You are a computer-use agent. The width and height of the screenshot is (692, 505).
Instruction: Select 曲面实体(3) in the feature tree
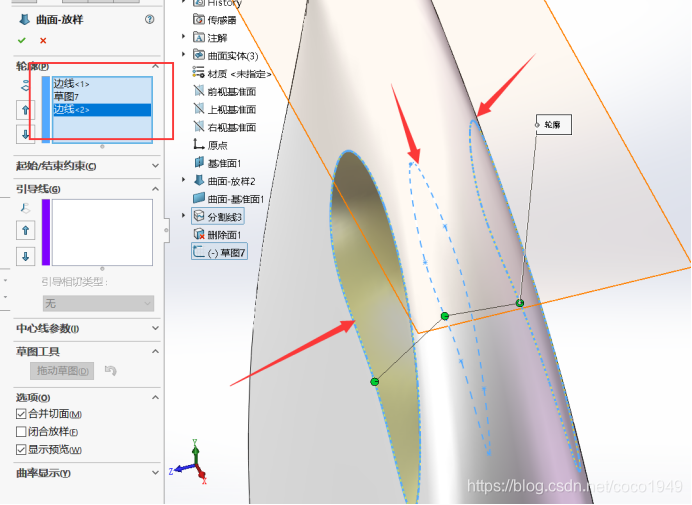click(x=233, y=56)
